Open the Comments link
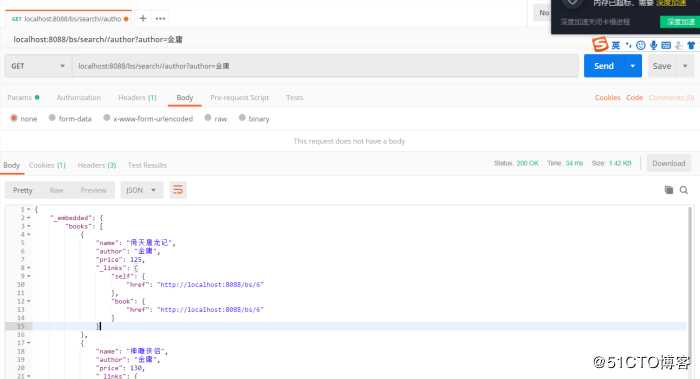Image resolution: width=700 pixels, height=379 pixels. tap(671, 97)
